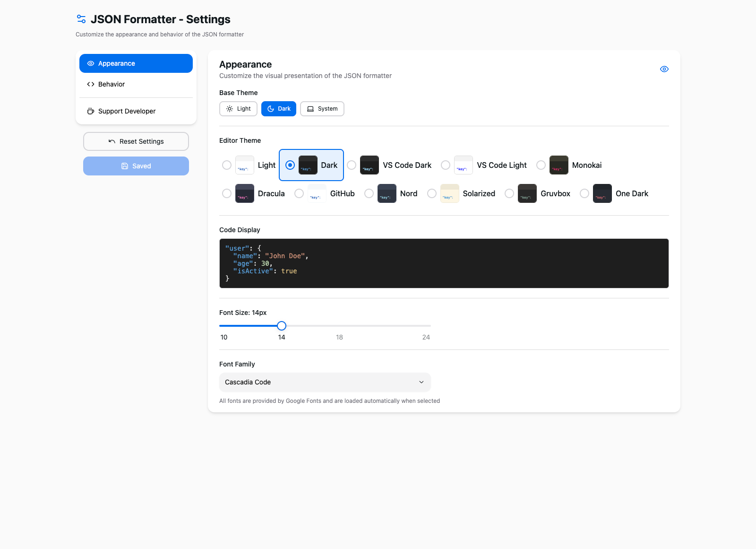This screenshot has height=549, width=756.
Task: Select the Dracula radio button
Action: 227,193
